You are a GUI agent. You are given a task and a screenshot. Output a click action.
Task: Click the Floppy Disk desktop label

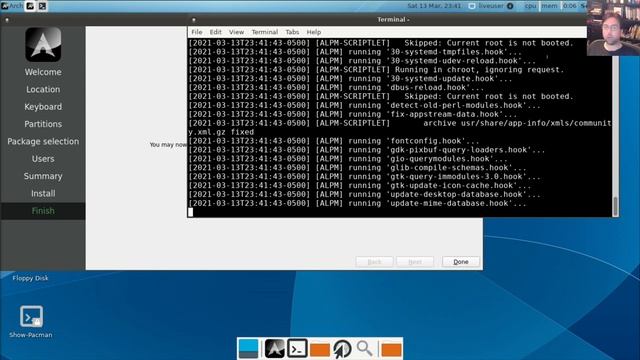pyautogui.click(x=30, y=278)
